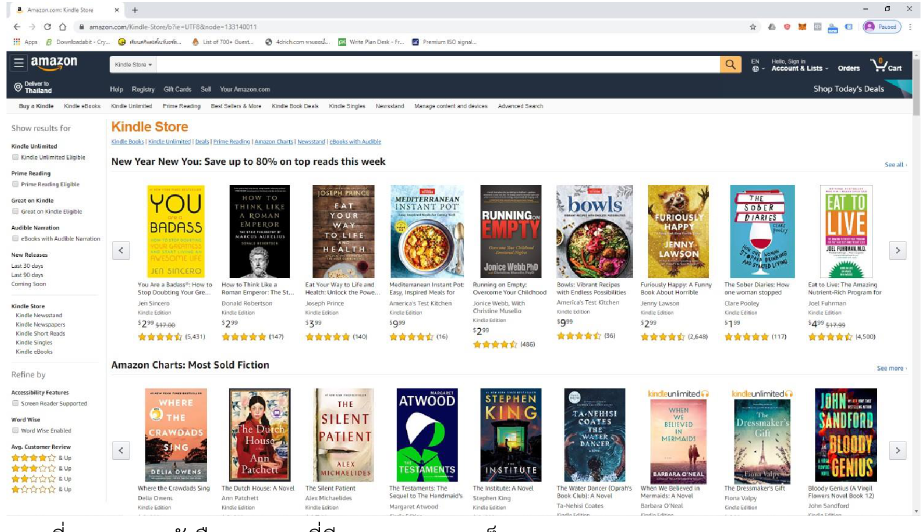Enable Kindle Unlimited Eligible checkbox
922x532 pixels.
(15, 157)
